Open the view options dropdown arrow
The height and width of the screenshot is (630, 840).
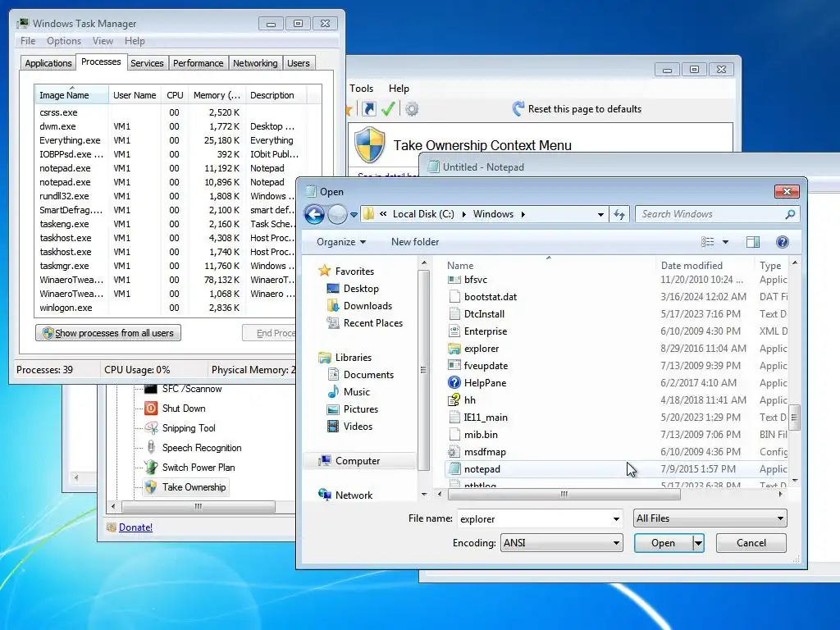tap(725, 242)
